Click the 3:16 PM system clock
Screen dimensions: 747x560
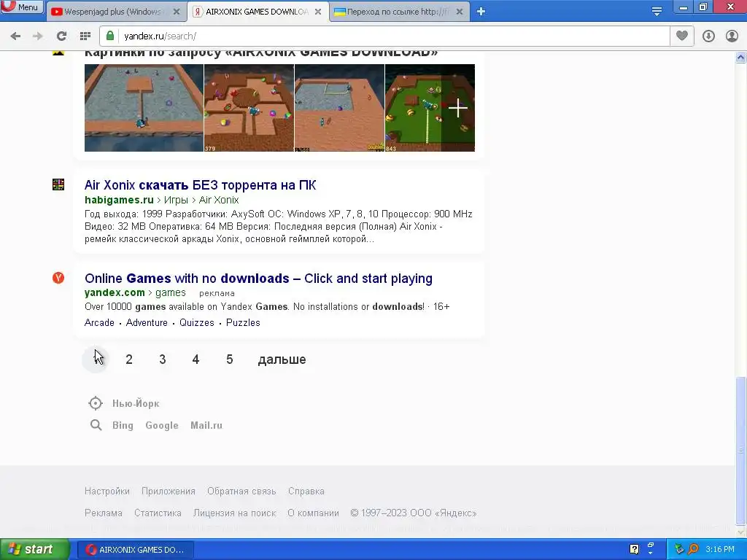pos(720,550)
